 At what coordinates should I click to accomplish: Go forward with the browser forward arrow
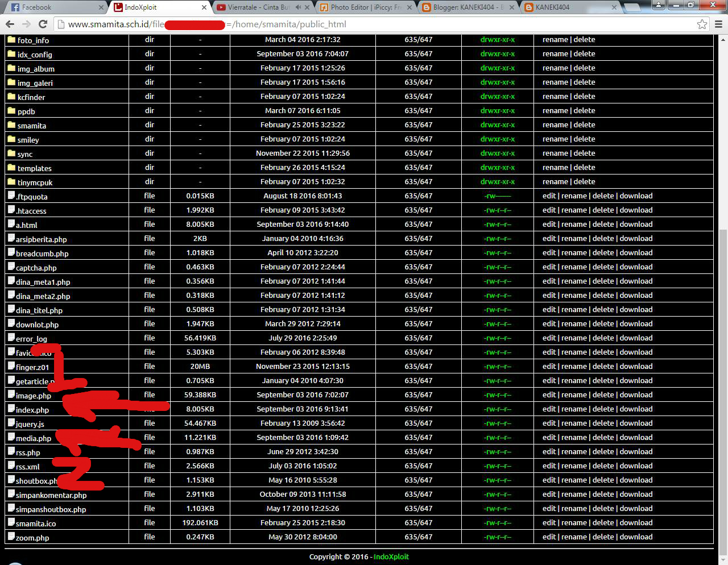(x=26, y=24)
